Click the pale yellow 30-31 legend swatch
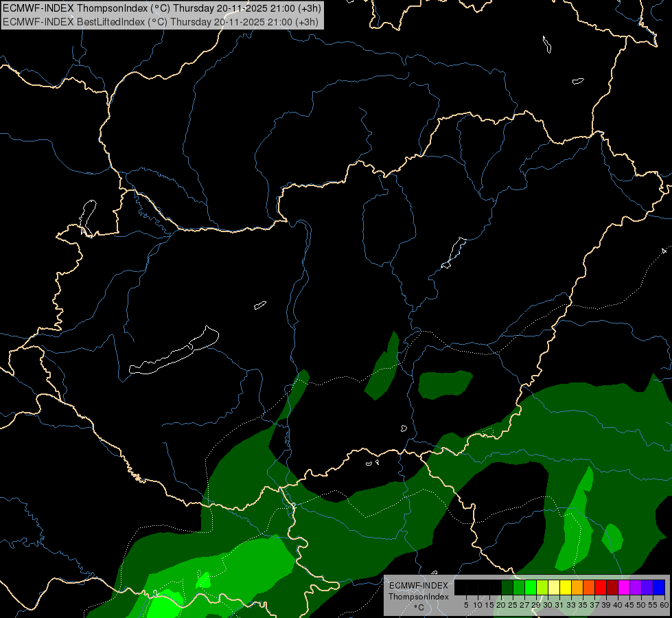This screenshot has width=672, height=618. click(554, 587)
